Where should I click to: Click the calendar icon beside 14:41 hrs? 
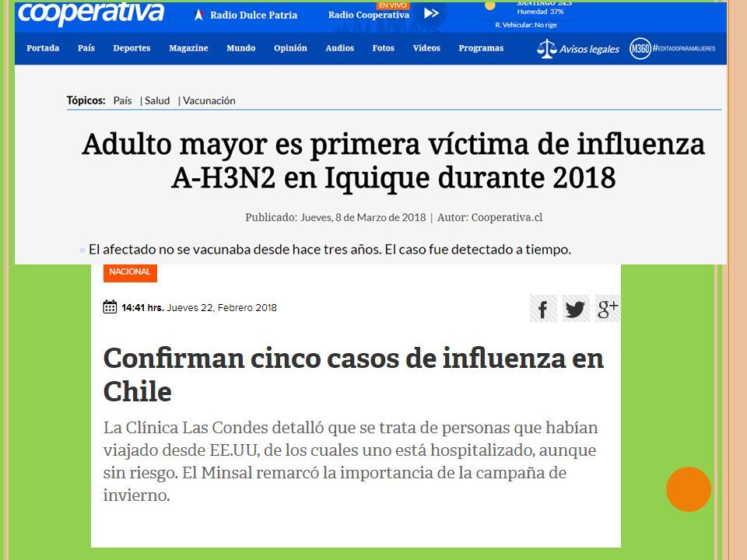point(110,307)
